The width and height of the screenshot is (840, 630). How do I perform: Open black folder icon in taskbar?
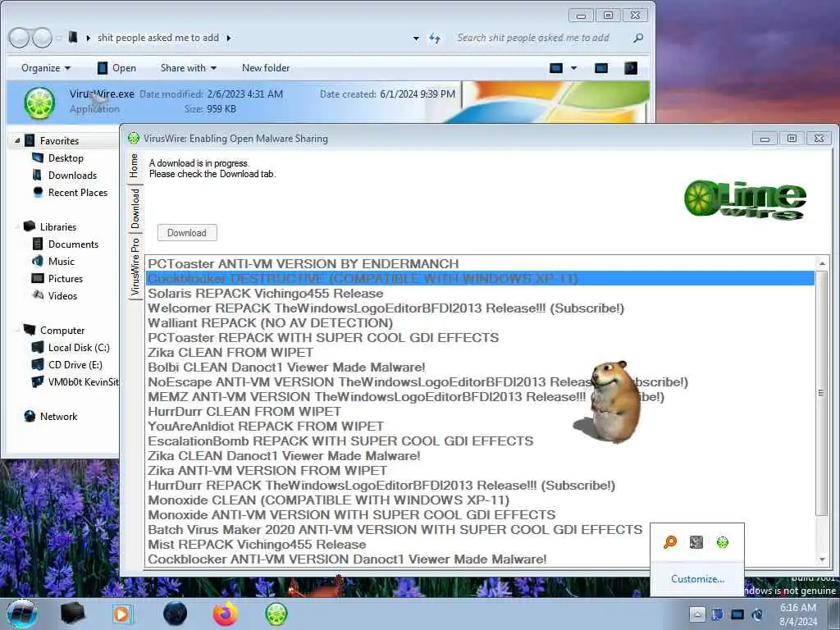point(73,614)
